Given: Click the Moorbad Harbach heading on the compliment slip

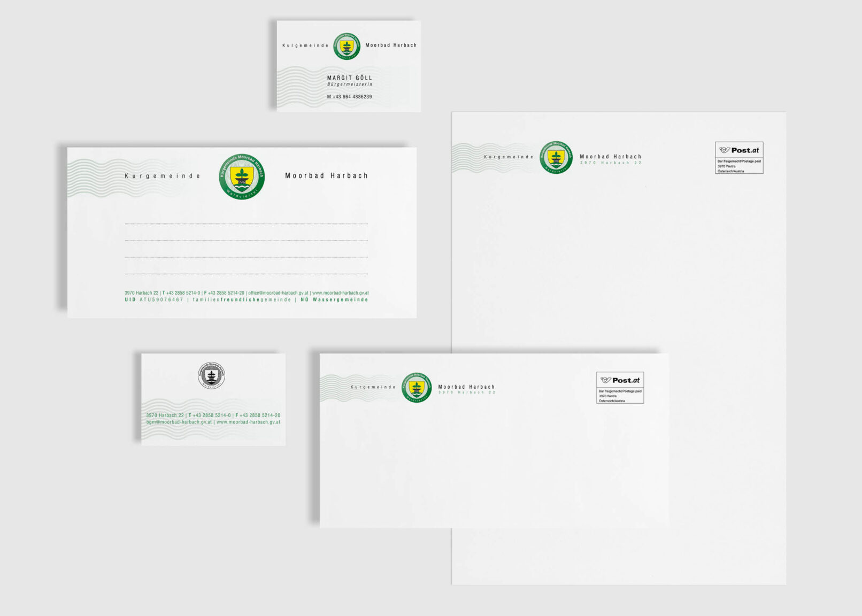Looking at the screenshot, I should click(326, 175).
